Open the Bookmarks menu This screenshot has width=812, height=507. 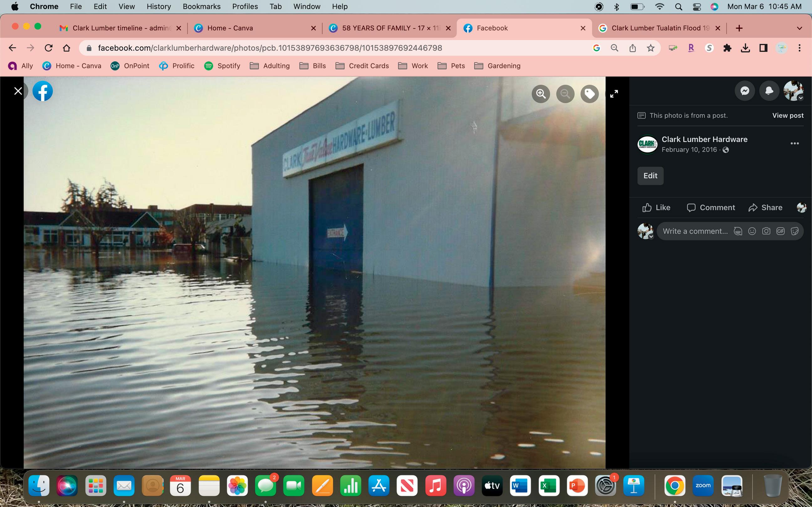pyautogui.click(x=201, y=7)
